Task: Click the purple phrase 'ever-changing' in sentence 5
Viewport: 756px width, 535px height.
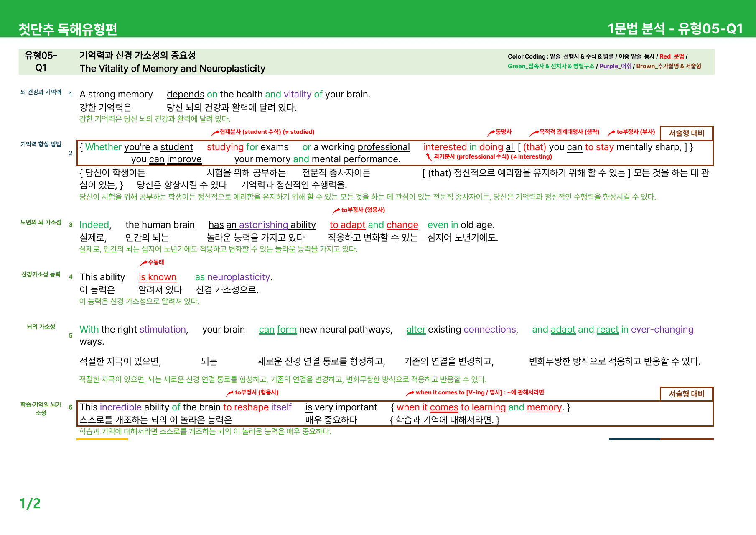Action: pos(662,330)
